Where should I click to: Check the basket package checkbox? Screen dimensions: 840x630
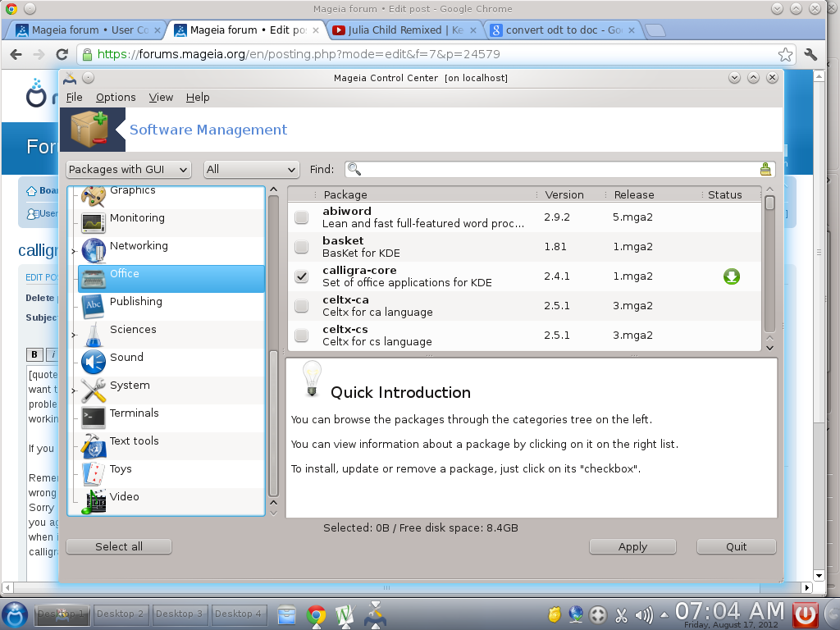[x=302, y=246]
